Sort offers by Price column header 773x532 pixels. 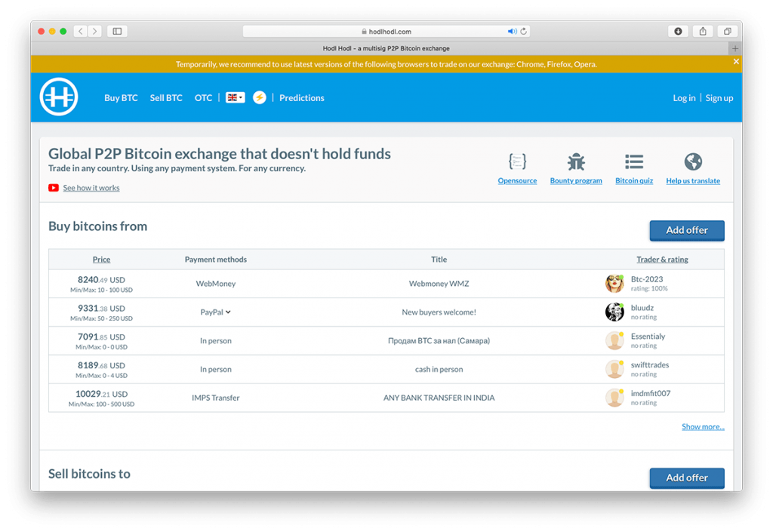click(102, 260)
